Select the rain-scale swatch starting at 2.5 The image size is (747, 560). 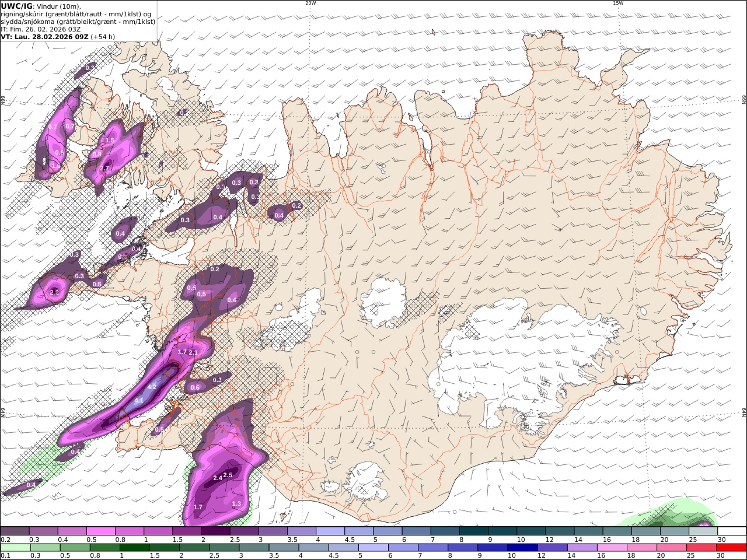[224, 547]
